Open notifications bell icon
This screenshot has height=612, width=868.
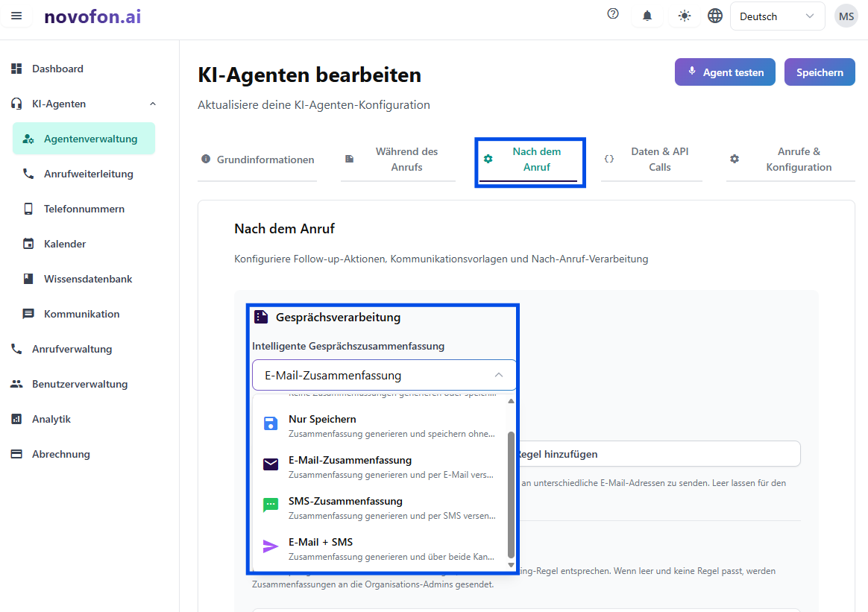(x=647, y=16)
